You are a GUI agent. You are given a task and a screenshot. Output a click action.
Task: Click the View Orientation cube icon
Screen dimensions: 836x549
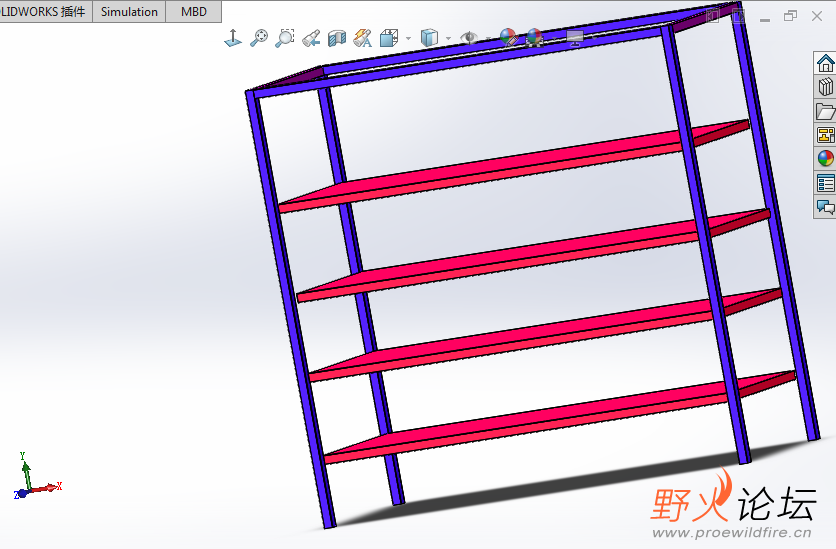tap(389, 38)
